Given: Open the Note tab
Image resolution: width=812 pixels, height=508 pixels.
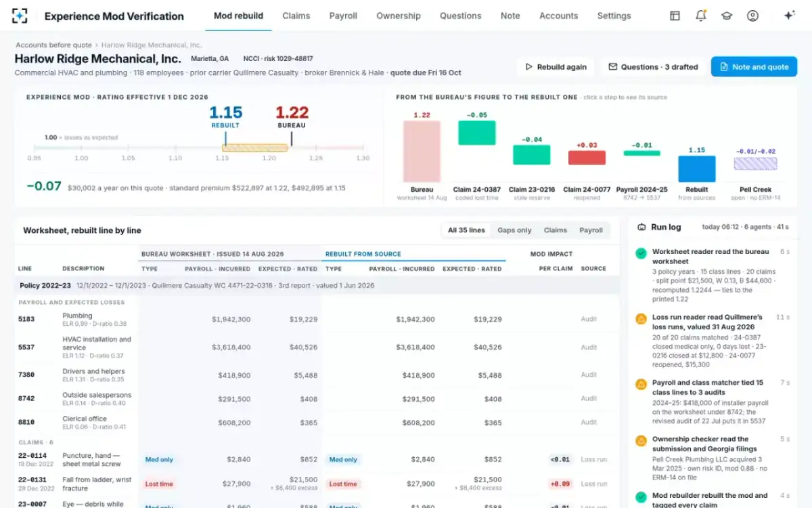Looking at the screenshot, I should coord(510,16).
